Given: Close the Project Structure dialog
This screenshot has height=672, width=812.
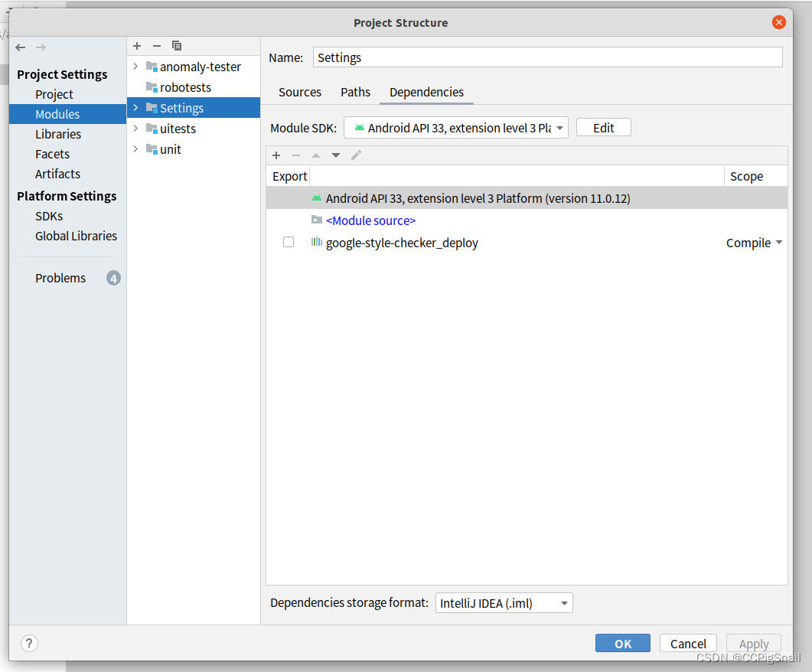Looking at the screenshot, I should (x=778, y=22).
